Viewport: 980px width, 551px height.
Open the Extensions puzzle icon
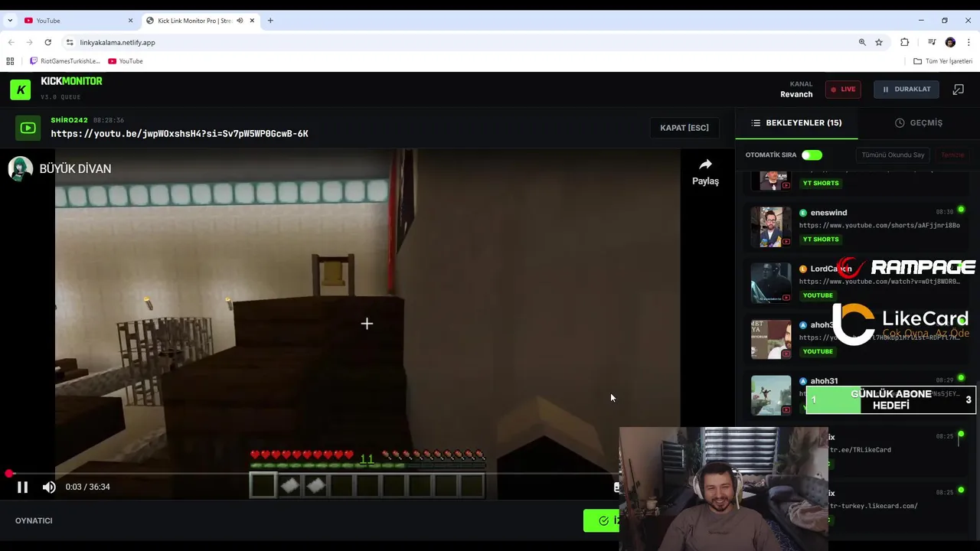click(x=904, y=42)
